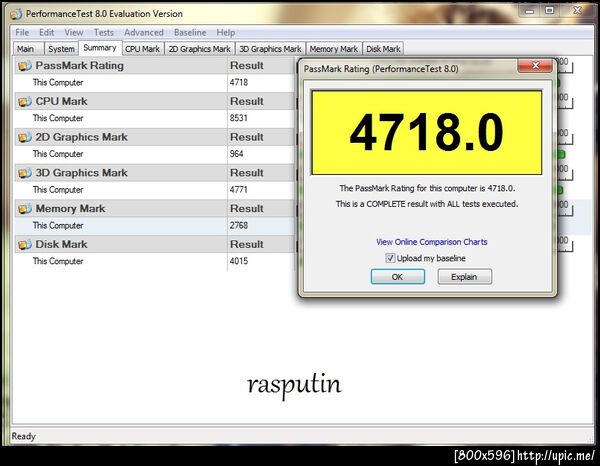Click the large yellow 4718.0 score panel

[427, 132]
